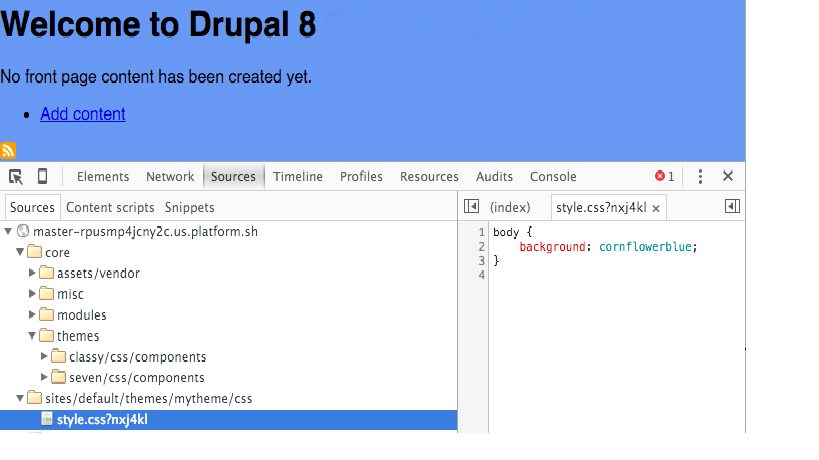Screen dimensions: 819x460
Task: Select style.css?nxj4kl file in tree
Action: (x=228, y=419)
